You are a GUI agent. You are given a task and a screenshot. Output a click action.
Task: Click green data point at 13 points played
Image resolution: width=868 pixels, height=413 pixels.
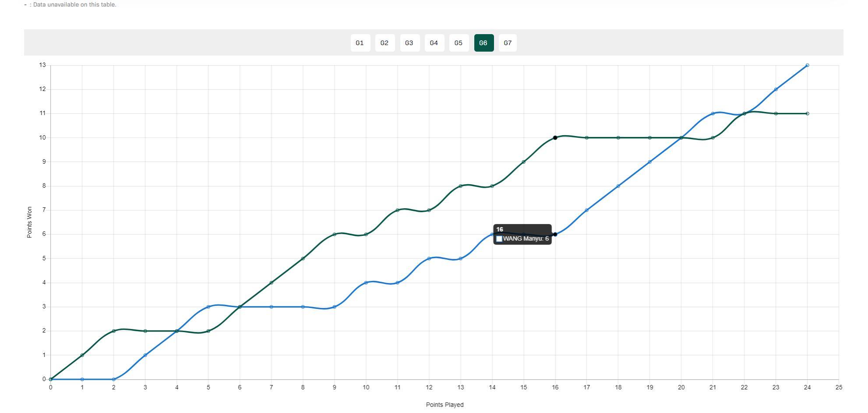pyautogui.click(x=460, y=186)
